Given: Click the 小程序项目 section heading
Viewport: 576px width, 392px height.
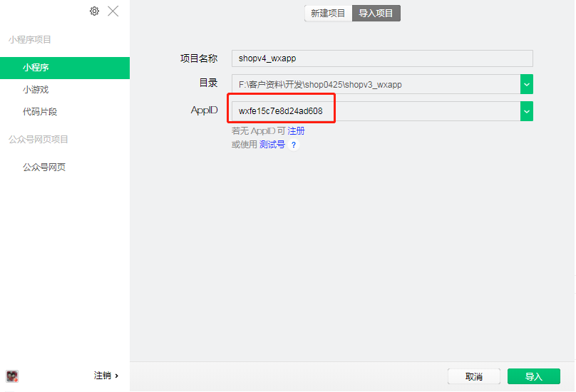Looking at the screenshot, I should pyautogui.click(x=30, y=40).
